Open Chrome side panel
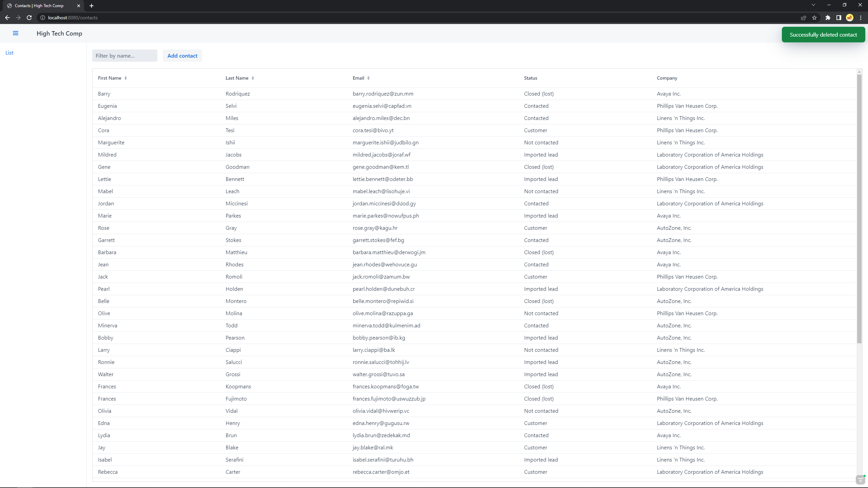 [x=839, y=18]
